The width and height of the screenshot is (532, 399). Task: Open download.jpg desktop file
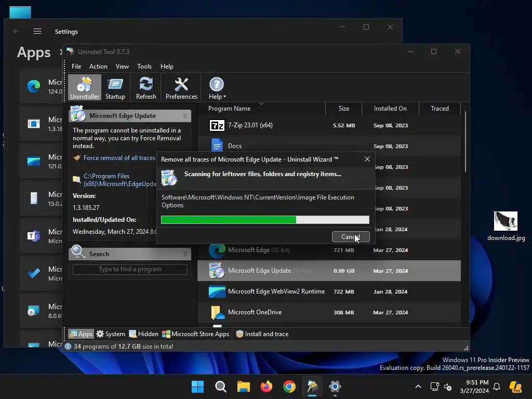click(506, 226)
